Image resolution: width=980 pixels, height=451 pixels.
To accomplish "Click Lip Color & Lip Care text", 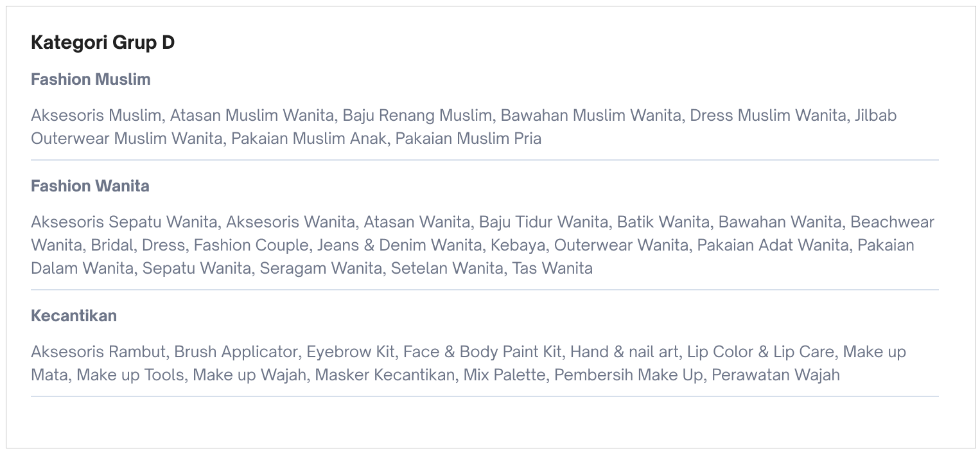I will coord(760,352).
